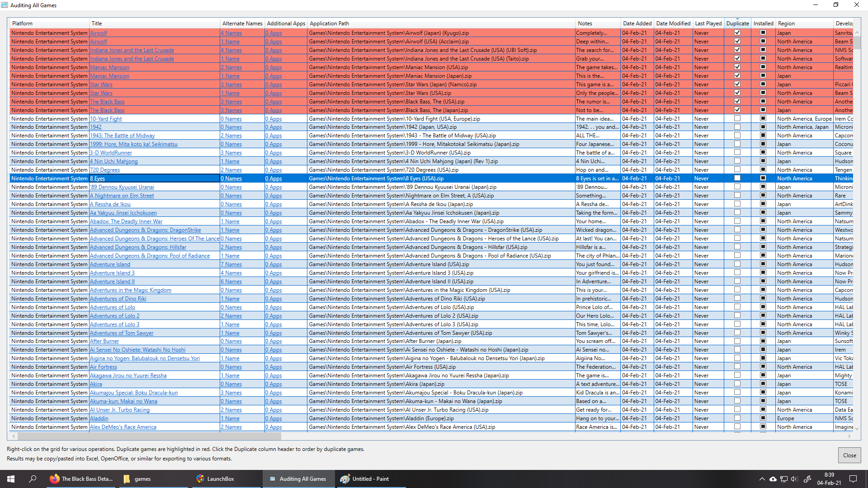Click the OneDrive cloud tray icon
The width and height of the screenshot is (868, 488).
coord(773,479)
